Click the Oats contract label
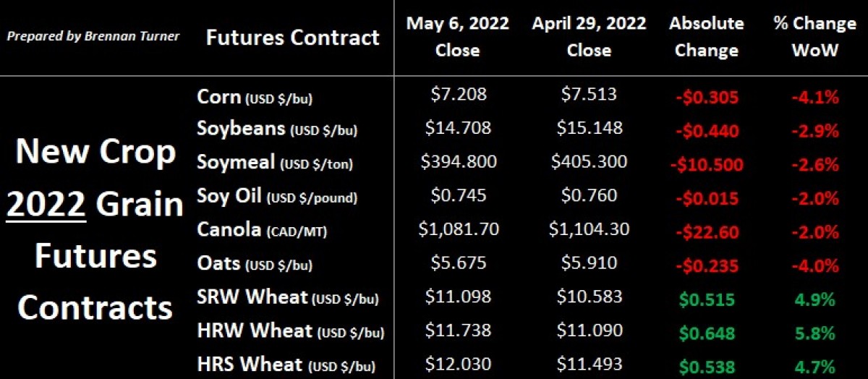This screenshot has width=868, height=379. click(255, 262)
